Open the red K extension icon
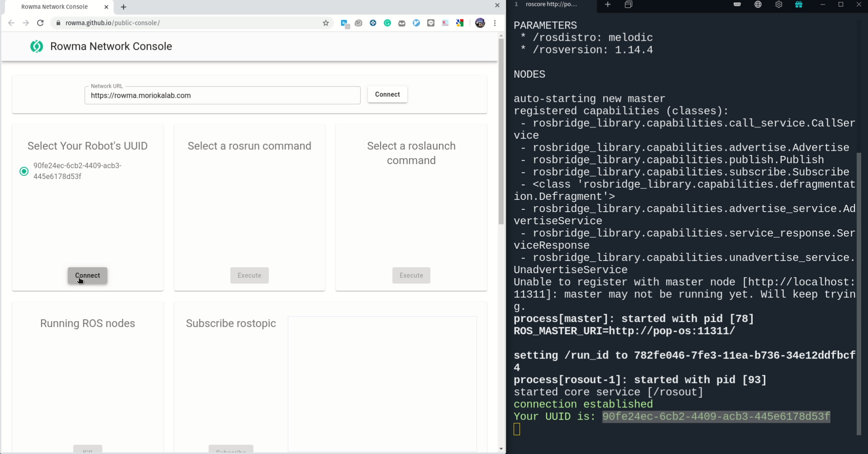 (445, 23)
